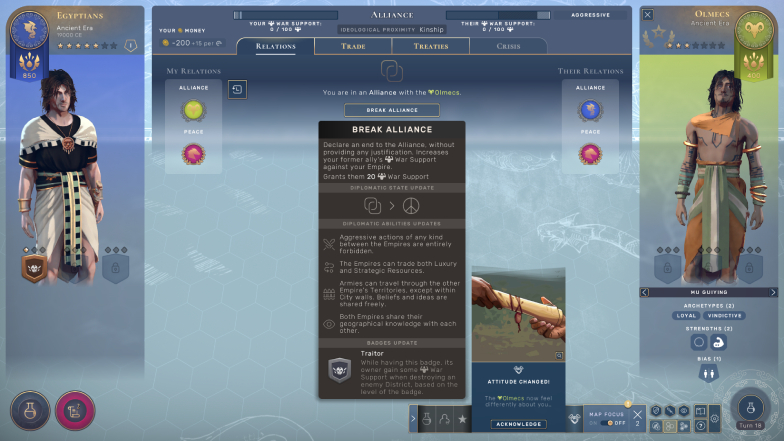Click the Break Alliance button
The width and height of the screenshot is (784, 441).
pos(392,110)
